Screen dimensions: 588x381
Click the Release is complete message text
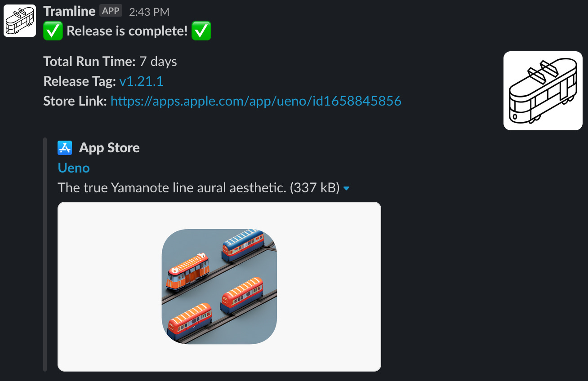[x=127, y=31]
